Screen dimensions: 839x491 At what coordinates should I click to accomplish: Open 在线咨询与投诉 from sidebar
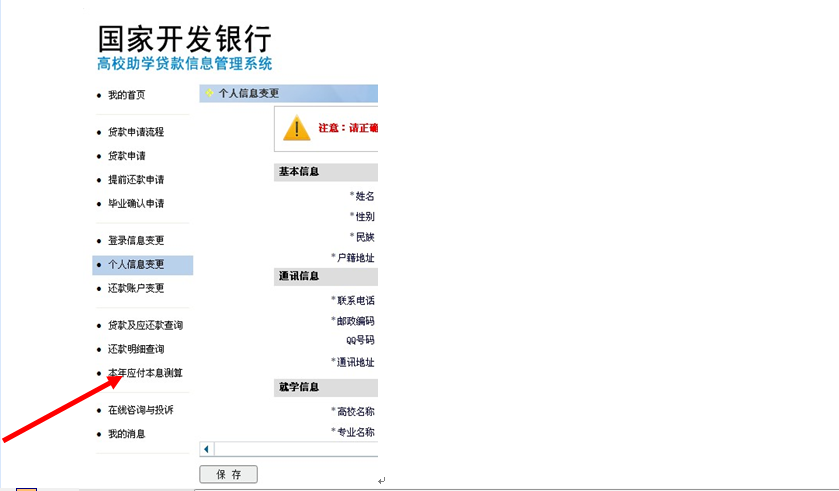point(140,410)
